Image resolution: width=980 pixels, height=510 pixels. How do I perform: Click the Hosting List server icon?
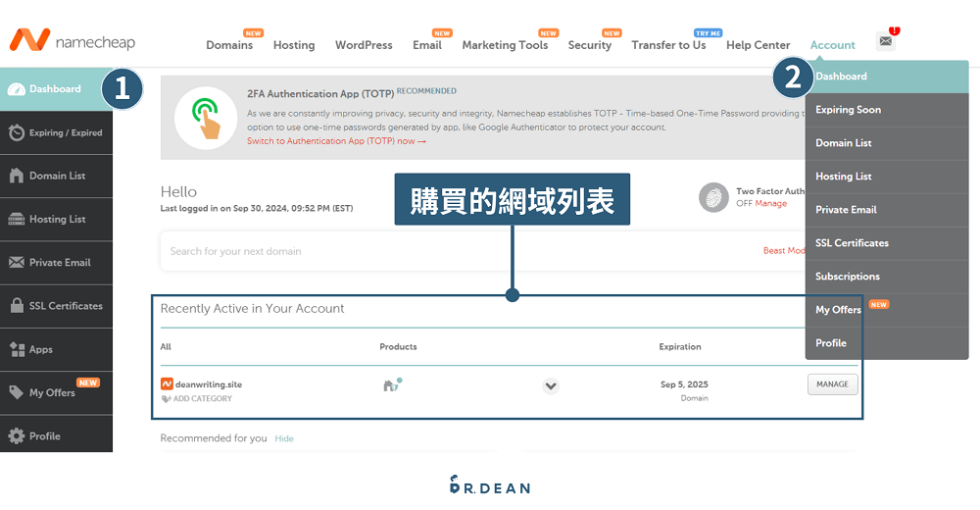coord(17,219)
